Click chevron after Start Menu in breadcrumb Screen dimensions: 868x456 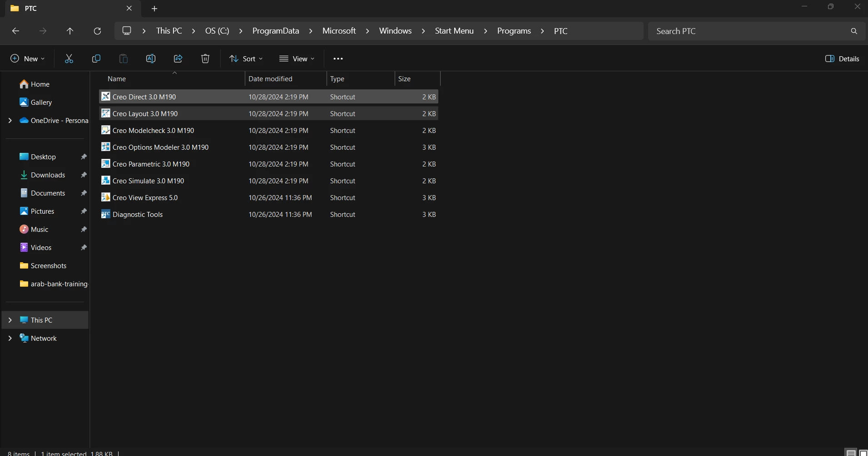pos(486,31)
